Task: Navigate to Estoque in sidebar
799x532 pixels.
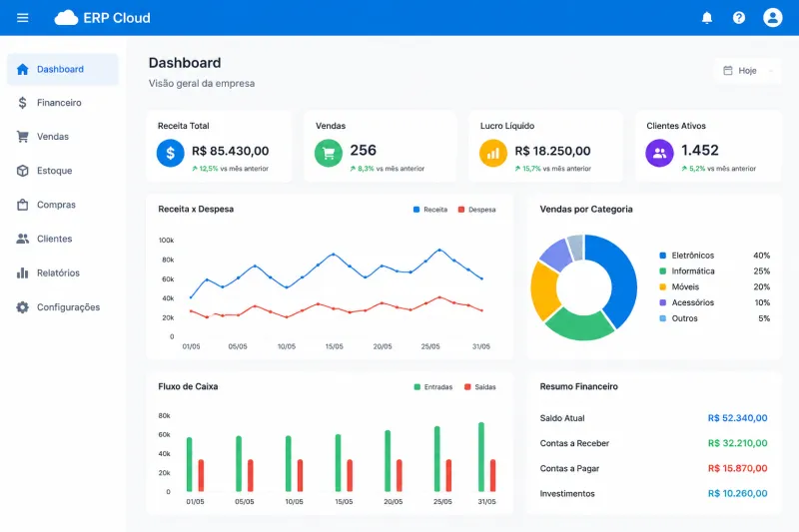Action: 63,171
